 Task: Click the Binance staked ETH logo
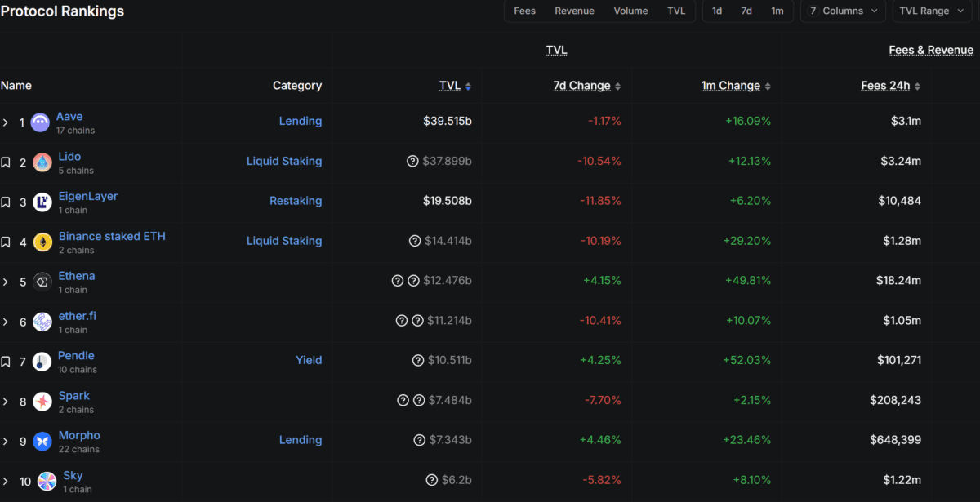point(42,242)
